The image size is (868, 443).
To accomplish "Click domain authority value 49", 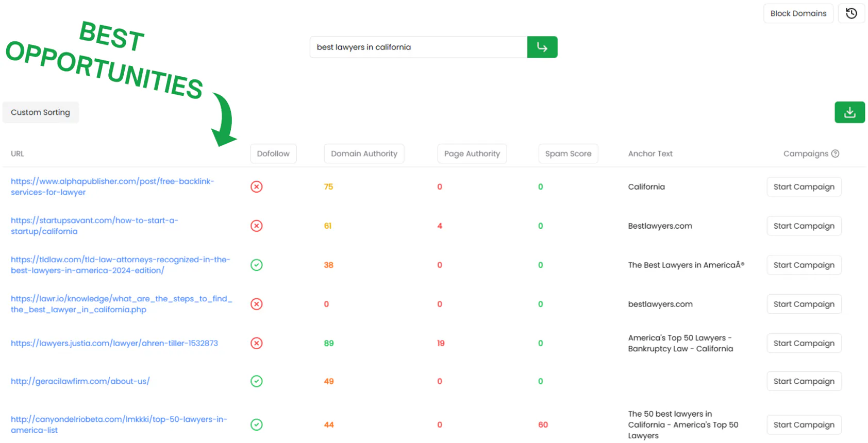I will [328, 381].
